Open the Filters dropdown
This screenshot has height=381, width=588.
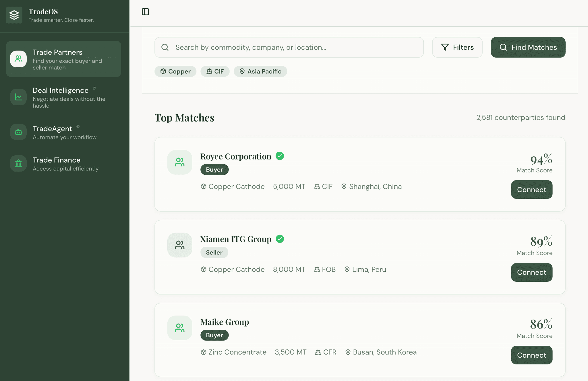point(457,47)
